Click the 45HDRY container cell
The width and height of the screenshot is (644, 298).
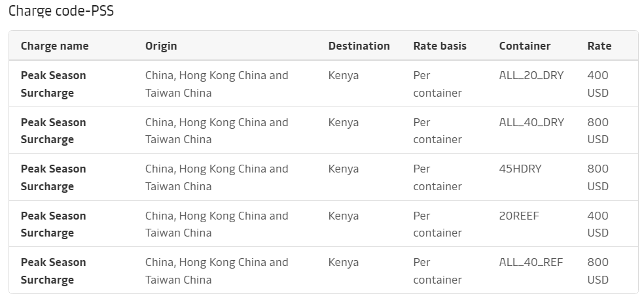(x=520, y=169)
